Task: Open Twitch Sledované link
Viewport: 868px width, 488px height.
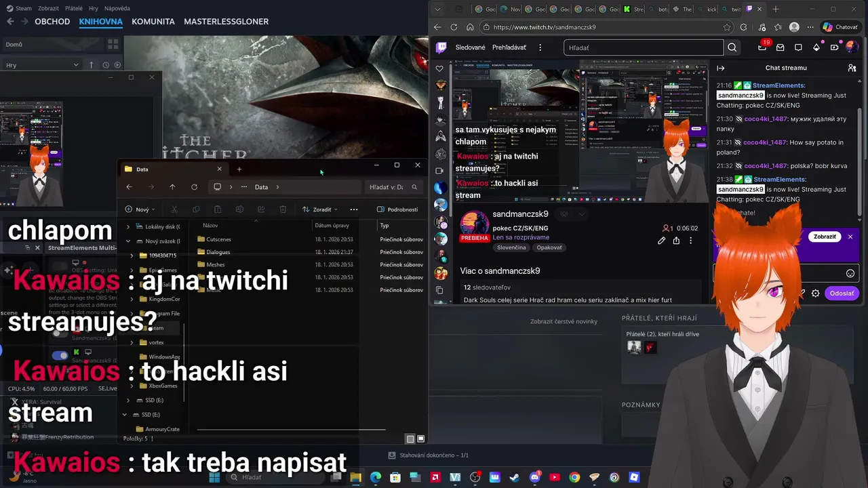Action: (470, 47)
